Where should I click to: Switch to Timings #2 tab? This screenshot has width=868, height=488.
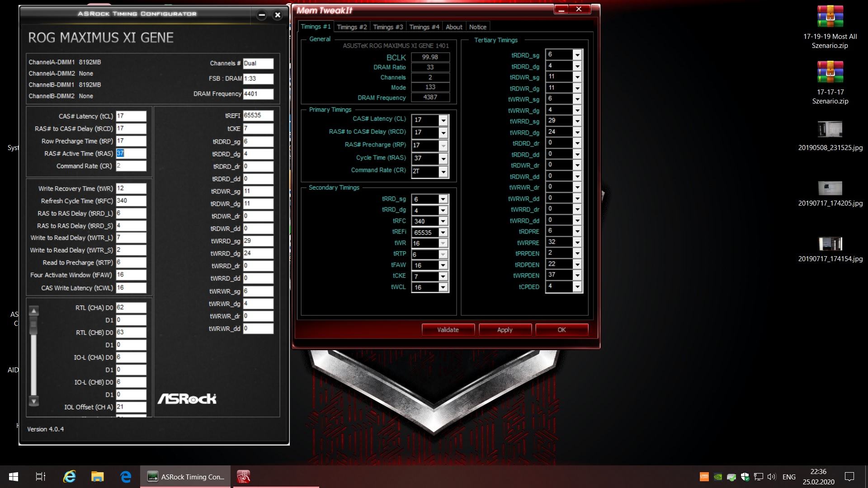[x=352, y=27]
